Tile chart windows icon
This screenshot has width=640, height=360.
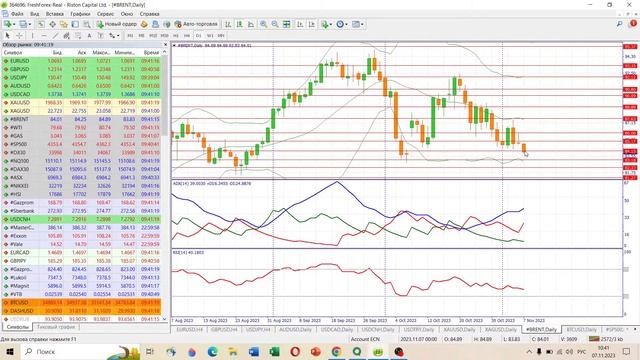[x=287, y=24]
